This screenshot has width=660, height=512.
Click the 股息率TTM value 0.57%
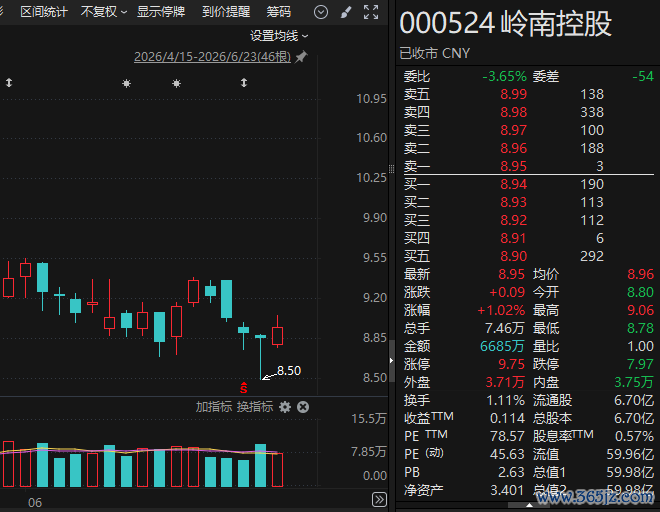pos(634,436)
